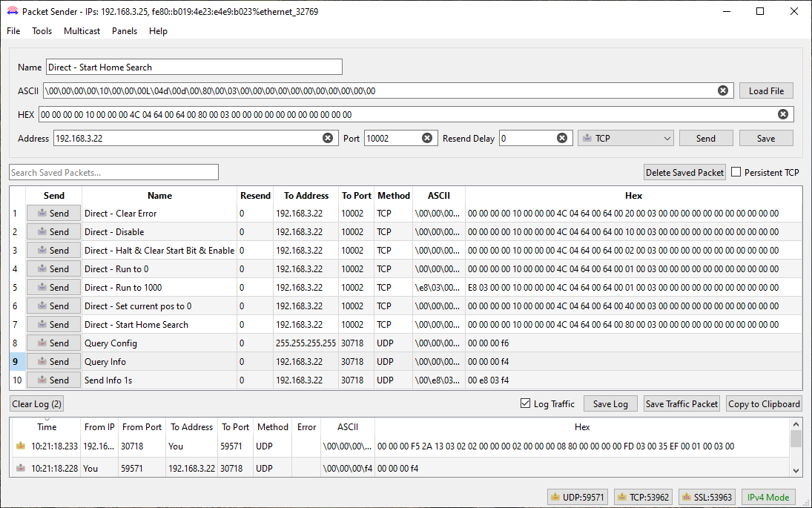Uncheck the Log Traffic checkbox
The height and width of the screenshot is (508, 812).
[x=526, y=403]
